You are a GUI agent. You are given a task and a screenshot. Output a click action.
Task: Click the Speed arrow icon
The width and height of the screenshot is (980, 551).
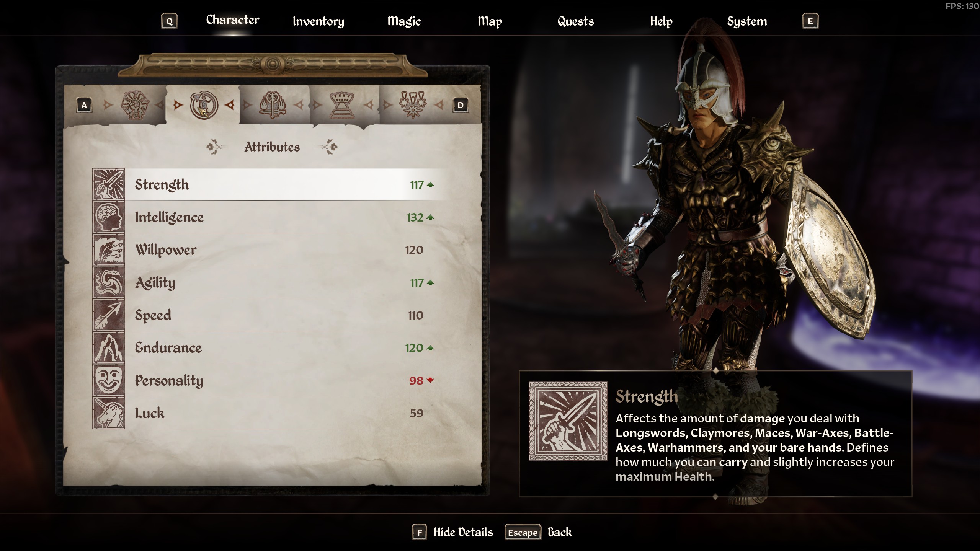pos(109,315)
